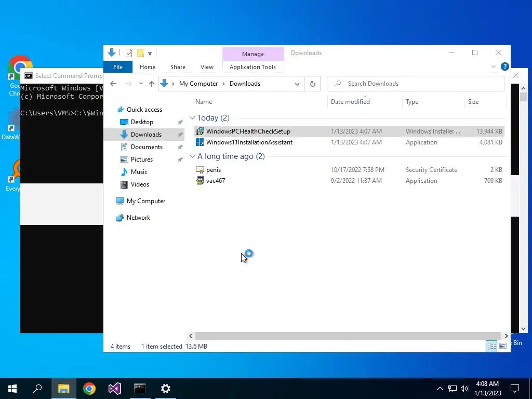This screenshot has height=399, width=532.
Task: Click the New Folder quick access icon
Action: point(140,53)
